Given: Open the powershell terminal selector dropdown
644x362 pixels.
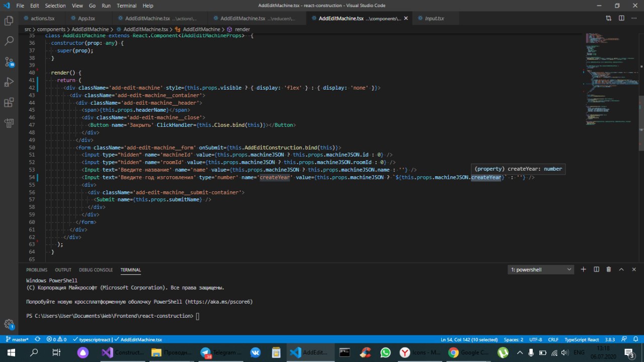Looking at the screenshot, I should click(x=540, y=269).
